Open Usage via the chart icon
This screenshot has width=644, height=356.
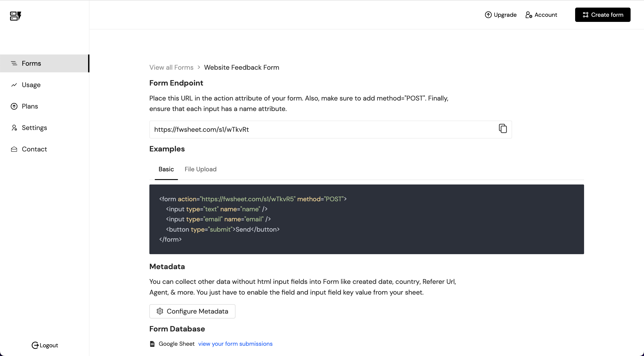(x=14, y=85)
